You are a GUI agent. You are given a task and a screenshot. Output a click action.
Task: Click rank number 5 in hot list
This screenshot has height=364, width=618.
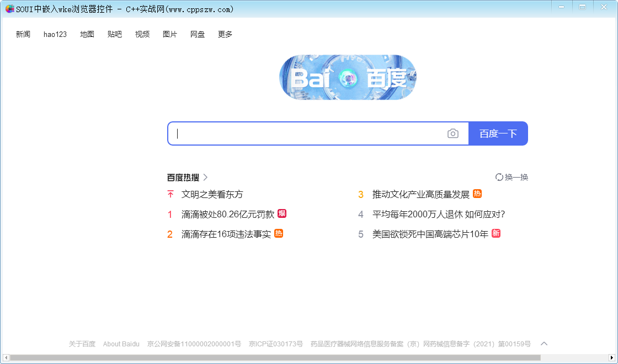pos(361,234)
